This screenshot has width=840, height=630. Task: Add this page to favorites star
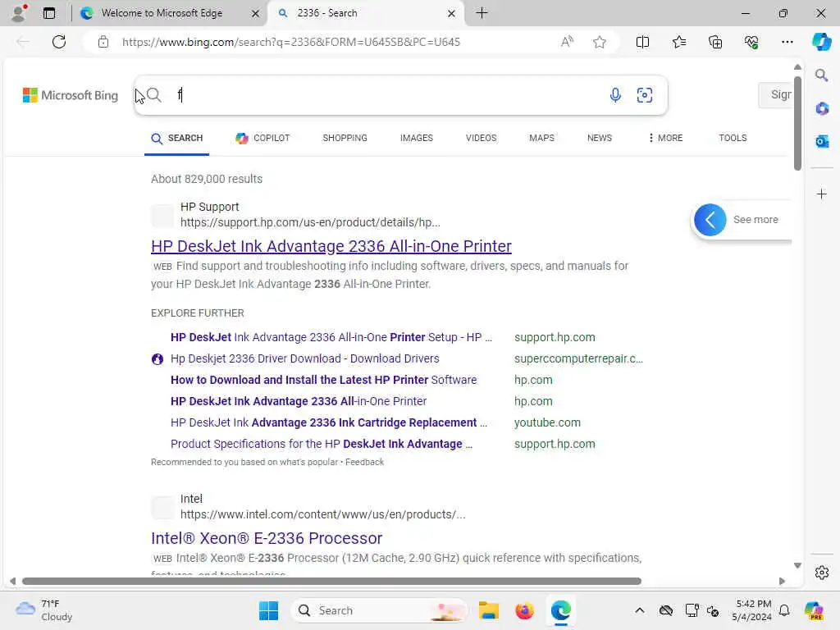600,42
